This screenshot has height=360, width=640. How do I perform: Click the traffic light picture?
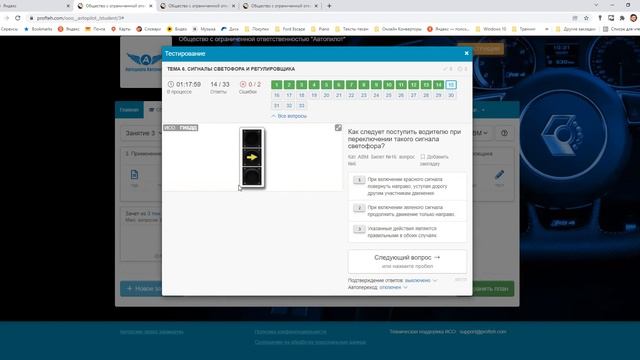click(252, 158)
